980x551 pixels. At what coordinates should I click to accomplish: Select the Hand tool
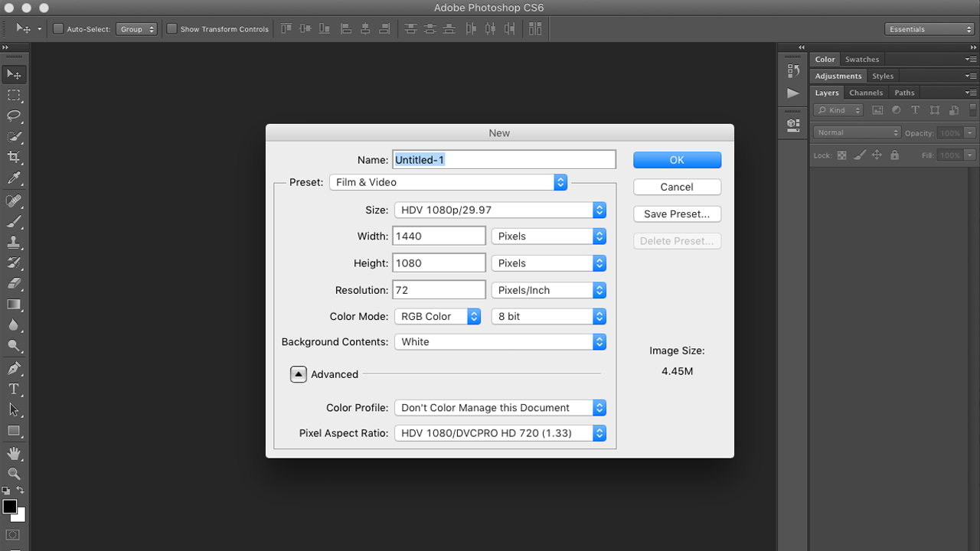(14, 453)
